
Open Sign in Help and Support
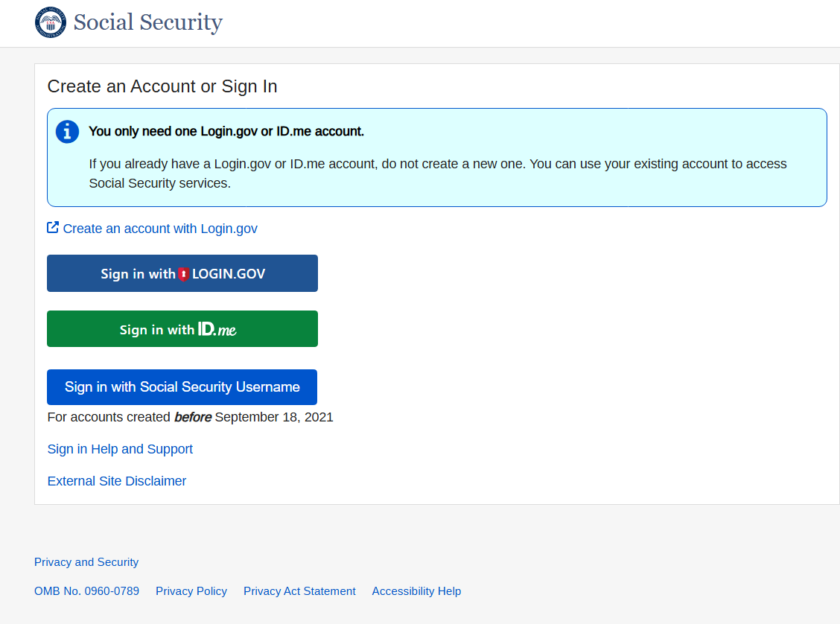point(120,449)
